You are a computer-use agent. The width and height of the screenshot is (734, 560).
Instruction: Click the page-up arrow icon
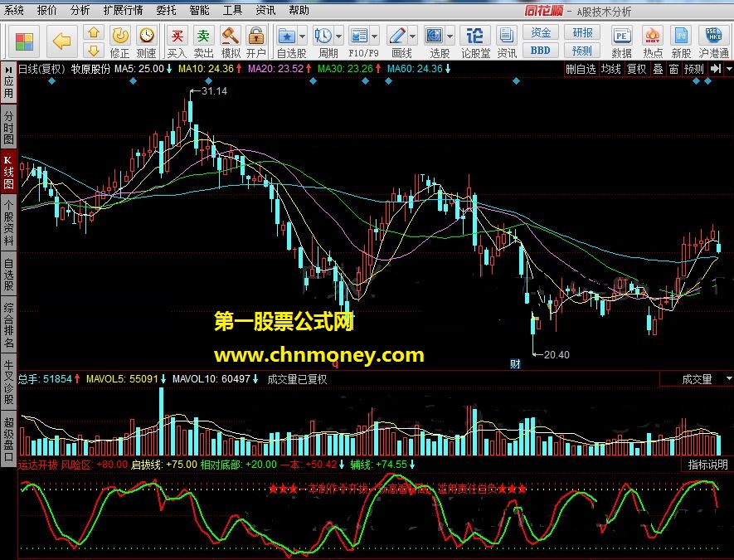(x=94, y=32)
